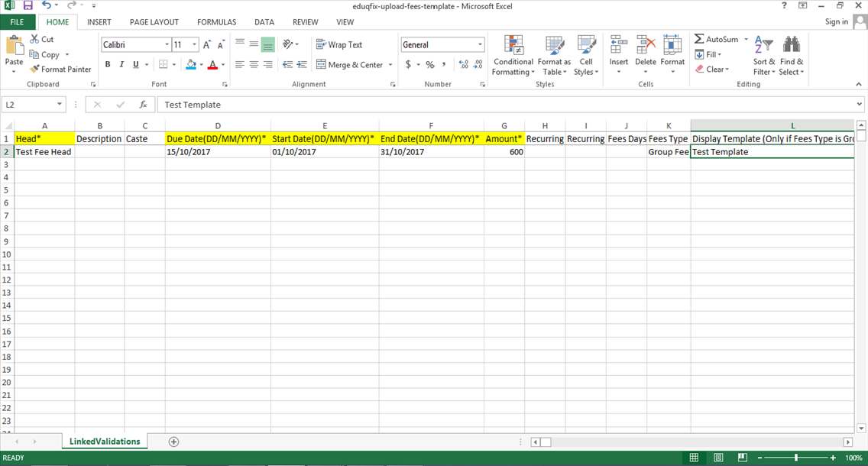Open Merge & Center dropdown arrow
This screenshot has height=466, width=868.
point(390,65)
